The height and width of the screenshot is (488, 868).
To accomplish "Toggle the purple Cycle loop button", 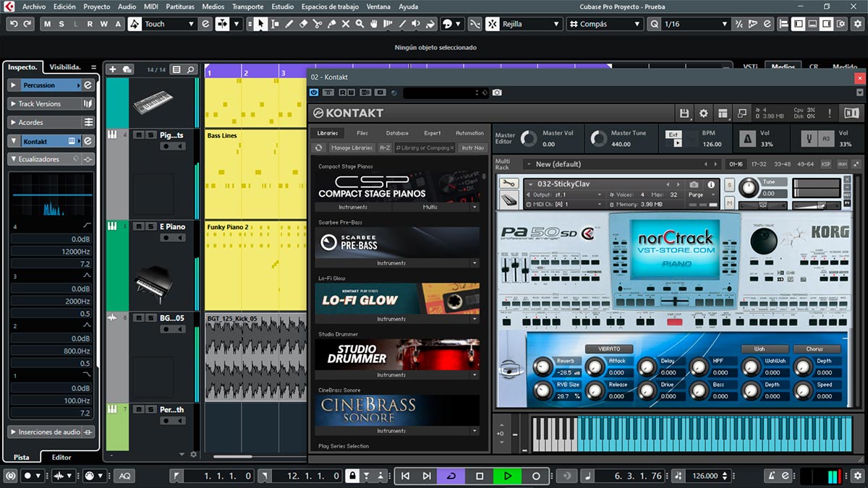I will [x=452, y=476].
